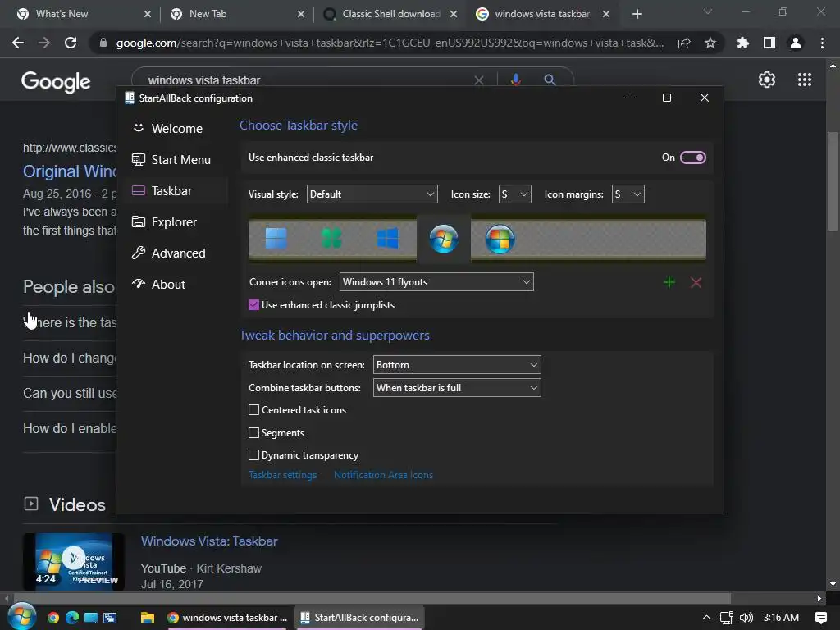Show hidden tray icons chevron
Viewport: 840px width, 630px height.
pyautogui.click(x=706, y=618)
